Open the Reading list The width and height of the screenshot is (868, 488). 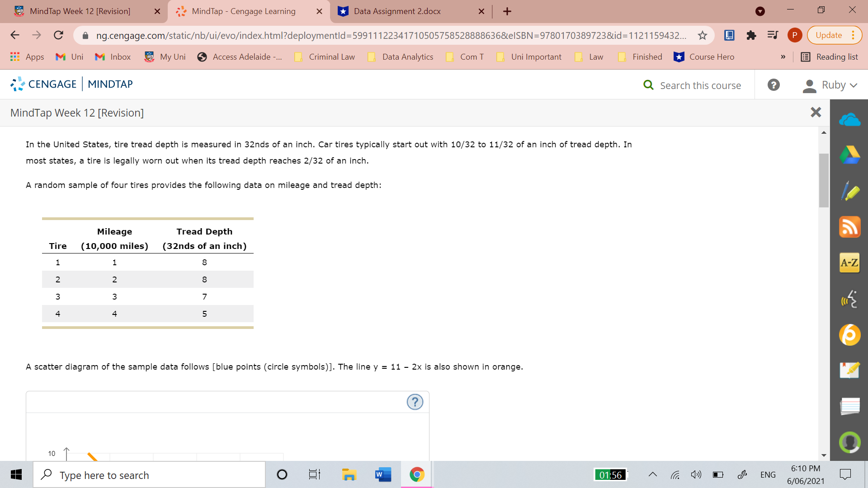click(x=830, y=57)
